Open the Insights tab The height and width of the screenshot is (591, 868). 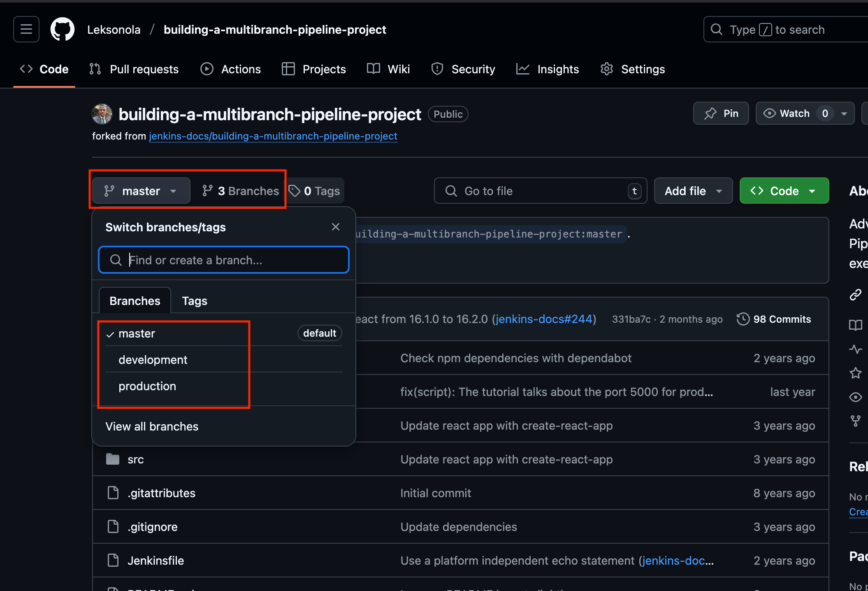tap(548, 69)
